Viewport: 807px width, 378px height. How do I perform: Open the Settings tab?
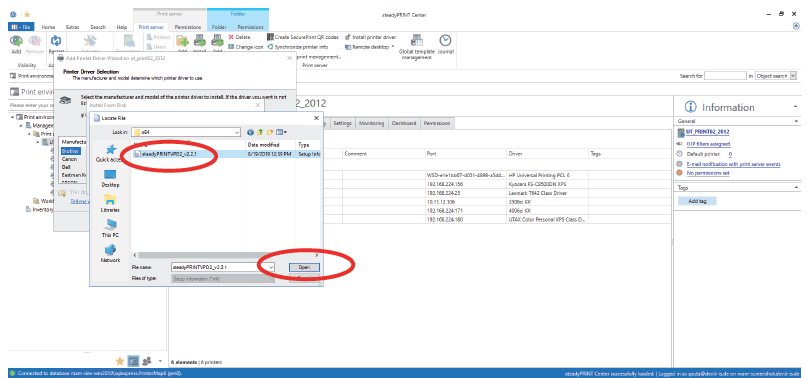pyautogui.click(x=342, y=124)
